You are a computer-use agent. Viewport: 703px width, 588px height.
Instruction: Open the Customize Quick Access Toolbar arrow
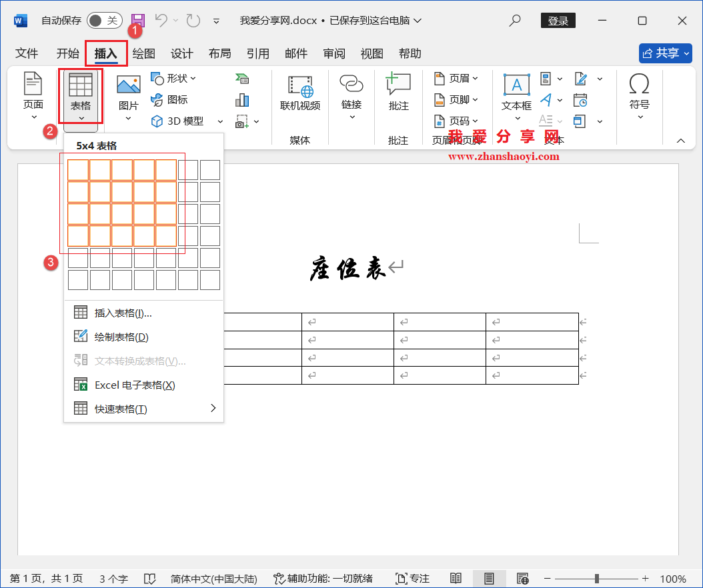click(216, 21)
